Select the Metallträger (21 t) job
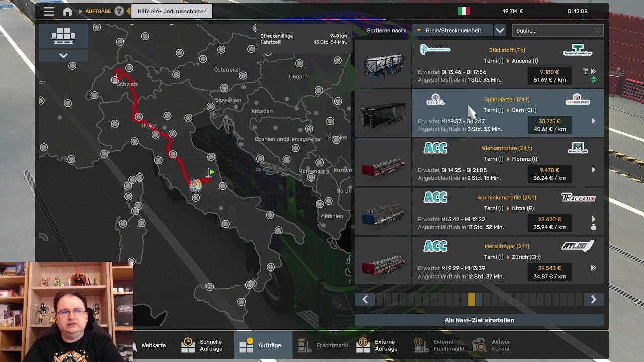This screenshot has height=362, width=644. (x=508, y=260)
